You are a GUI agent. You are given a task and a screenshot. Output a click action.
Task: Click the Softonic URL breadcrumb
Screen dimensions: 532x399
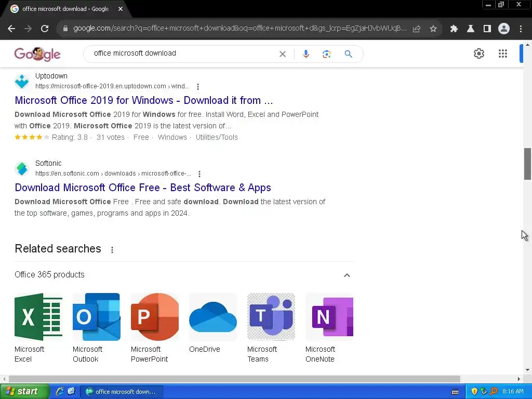tap(113, 174)
